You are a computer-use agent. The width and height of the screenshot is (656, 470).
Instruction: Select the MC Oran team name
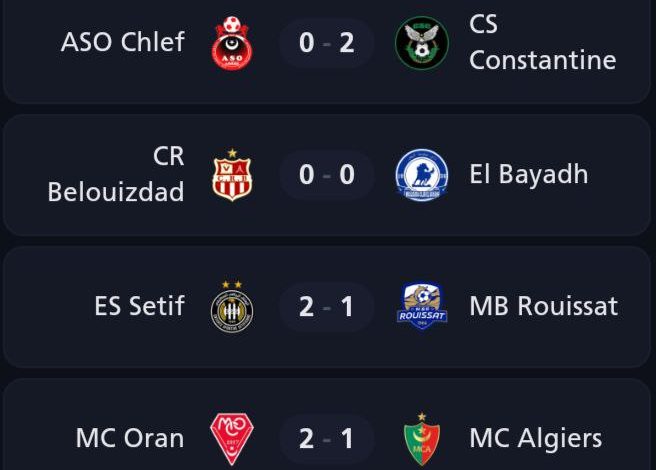[x=129, y=438]
